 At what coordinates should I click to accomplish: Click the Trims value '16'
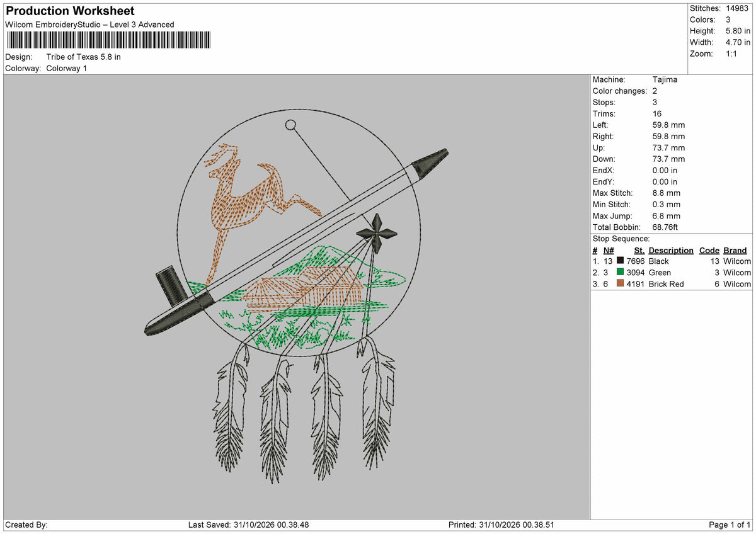point(658,113)
